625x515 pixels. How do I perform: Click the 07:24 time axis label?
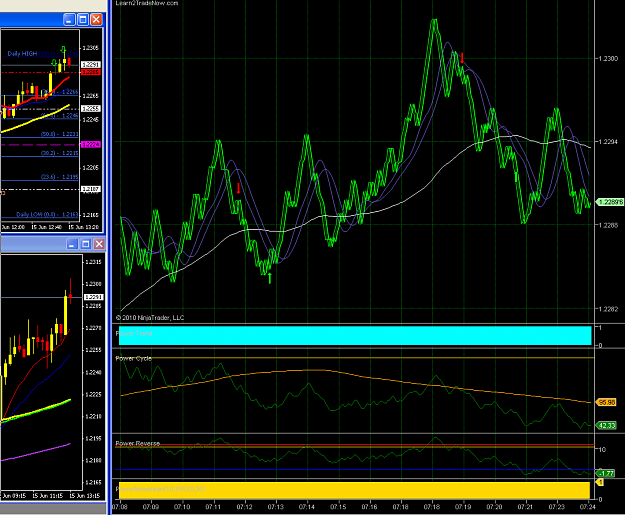pyautogui.click(x=588, y=507)
